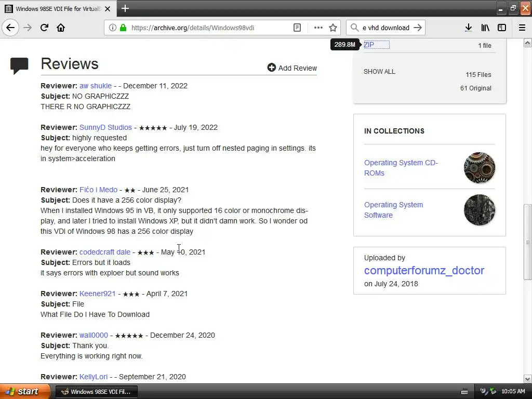Click the 61 Original text

476,88
